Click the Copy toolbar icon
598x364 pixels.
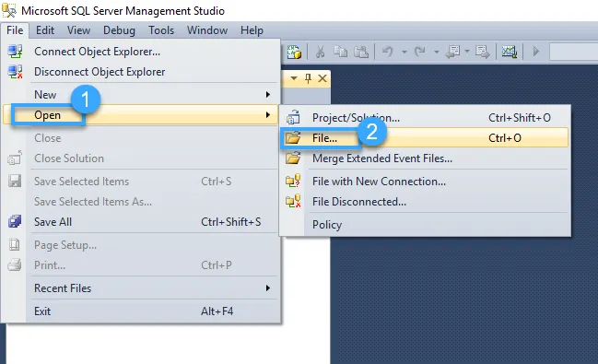click(340, 52)
